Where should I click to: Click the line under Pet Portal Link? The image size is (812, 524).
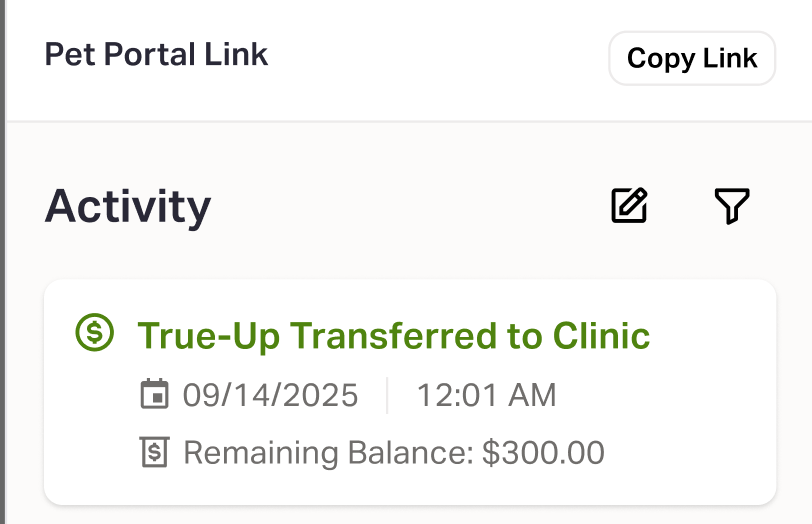click(x=400, y=122)
